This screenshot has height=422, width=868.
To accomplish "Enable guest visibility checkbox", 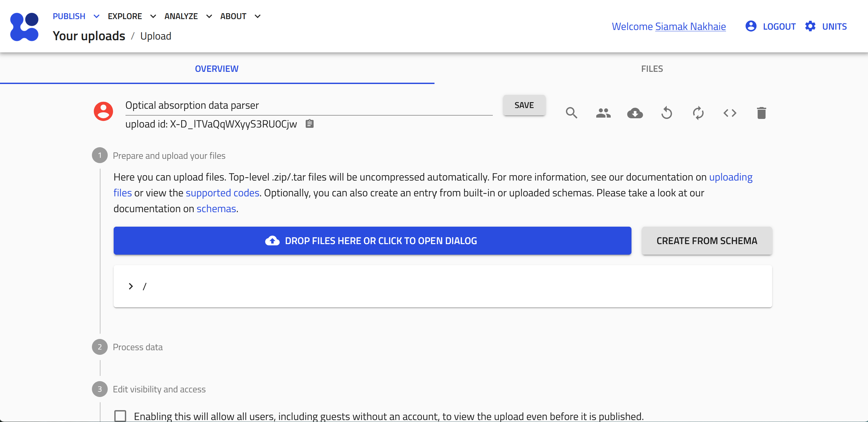I will pyautogui.click(x=120, y=416).
